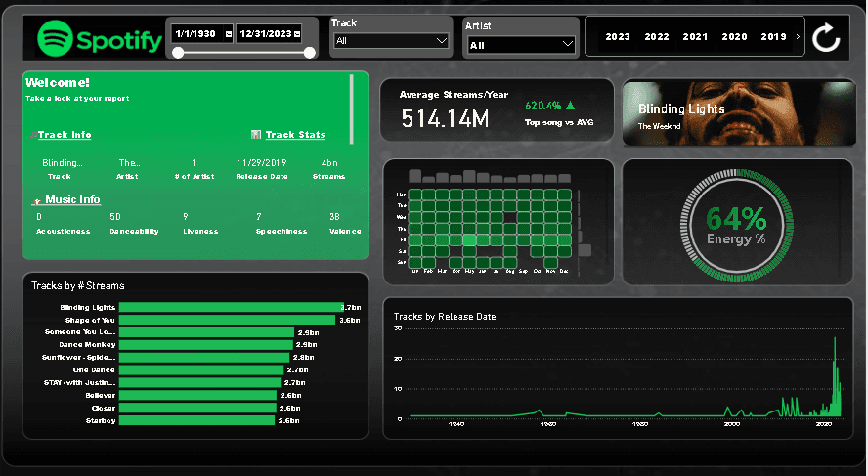Click the Valence value 38

(334, 216)
